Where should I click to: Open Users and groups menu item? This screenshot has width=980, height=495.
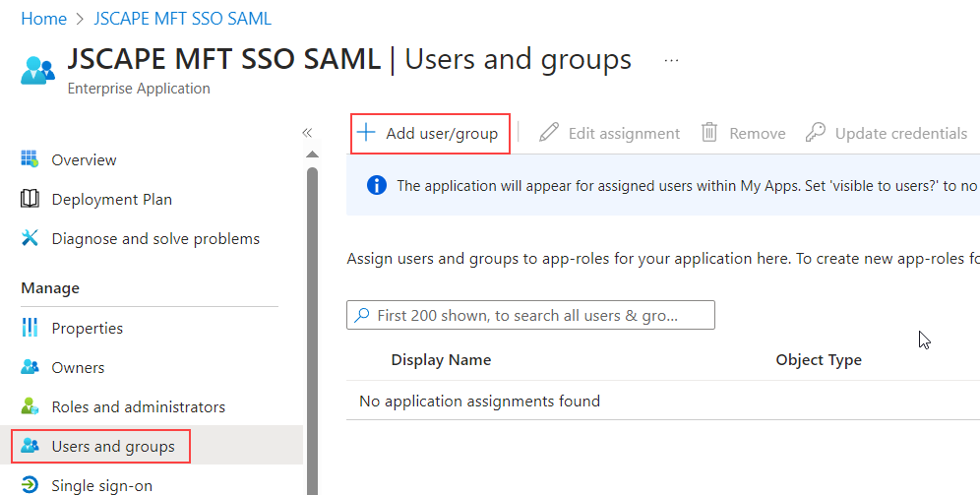[x=112, y=446]
